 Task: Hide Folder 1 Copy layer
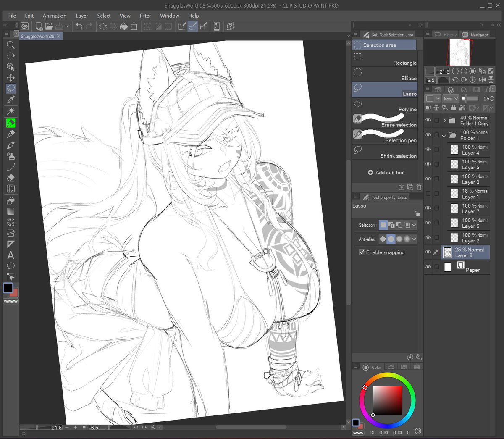[x=428, y=121]
